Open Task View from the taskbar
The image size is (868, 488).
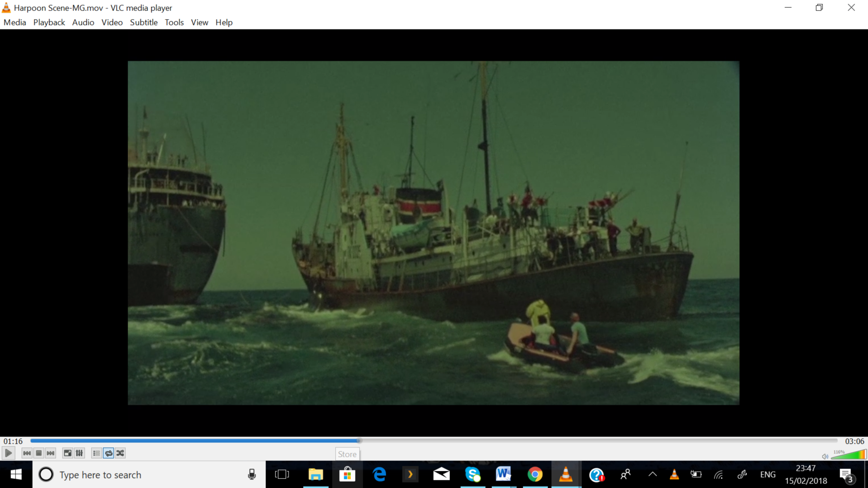[x=282, y=474]
